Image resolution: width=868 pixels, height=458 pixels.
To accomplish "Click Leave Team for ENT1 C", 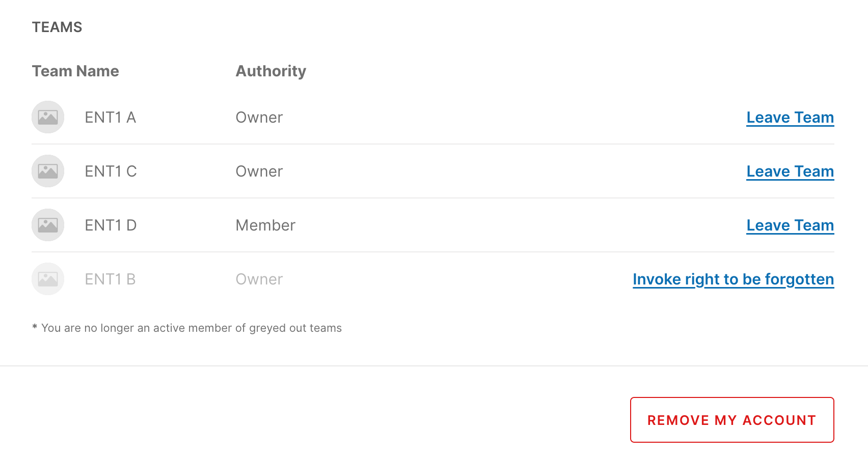I will pyautogui.click(x=790, y=171).
